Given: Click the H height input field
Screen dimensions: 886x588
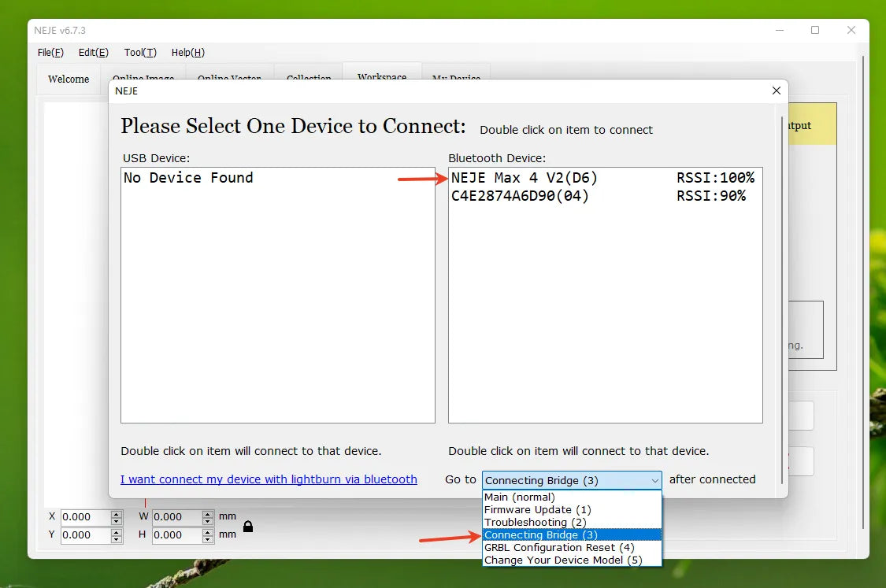Looking at the screenshot, I should (176, 535).
